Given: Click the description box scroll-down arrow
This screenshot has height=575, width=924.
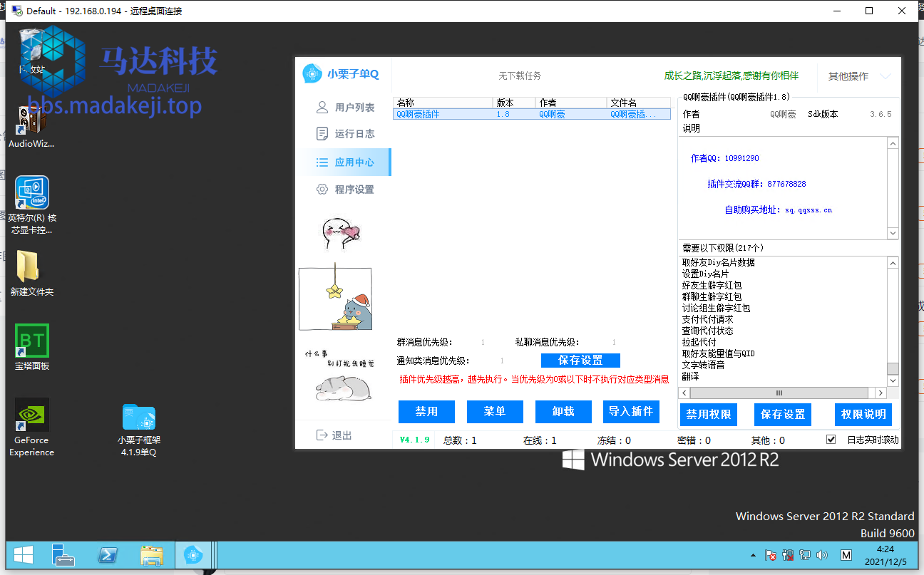Looking at the screenshot, I should [893, 234].
